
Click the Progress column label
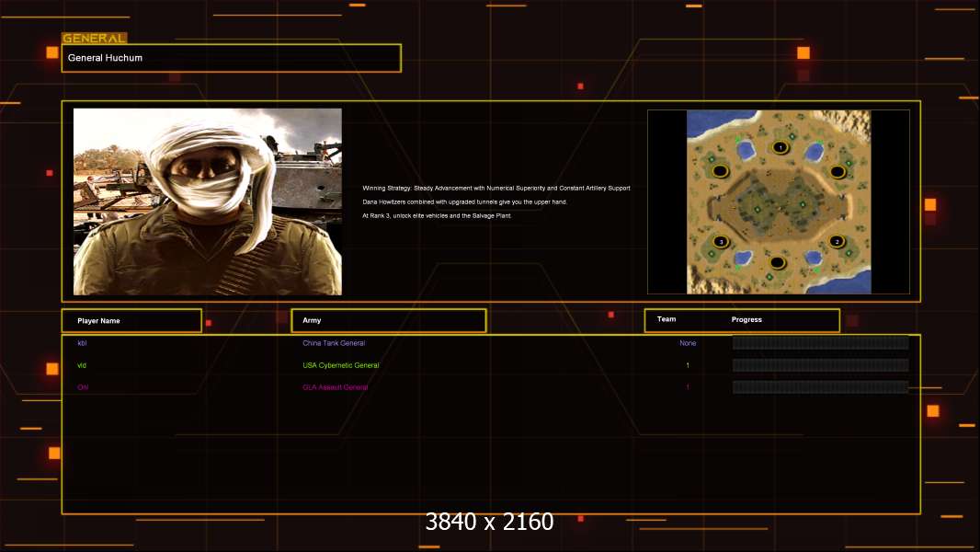(746, 319)
